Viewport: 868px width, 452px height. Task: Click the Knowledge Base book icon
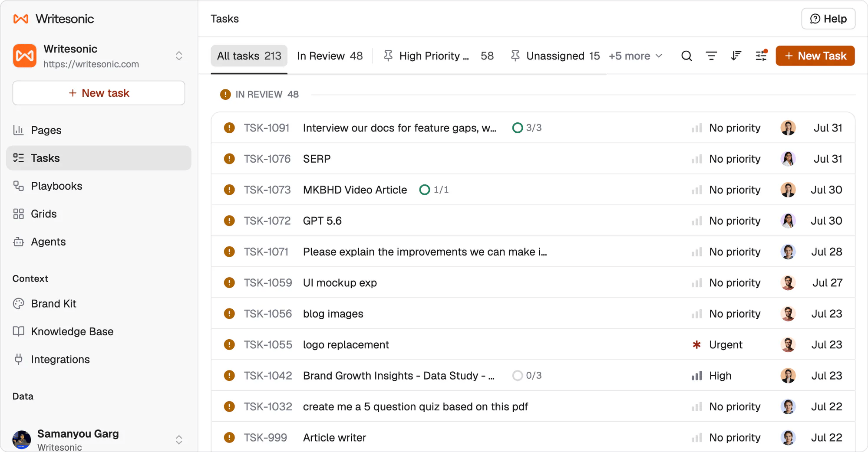click(x=18, y=331)
